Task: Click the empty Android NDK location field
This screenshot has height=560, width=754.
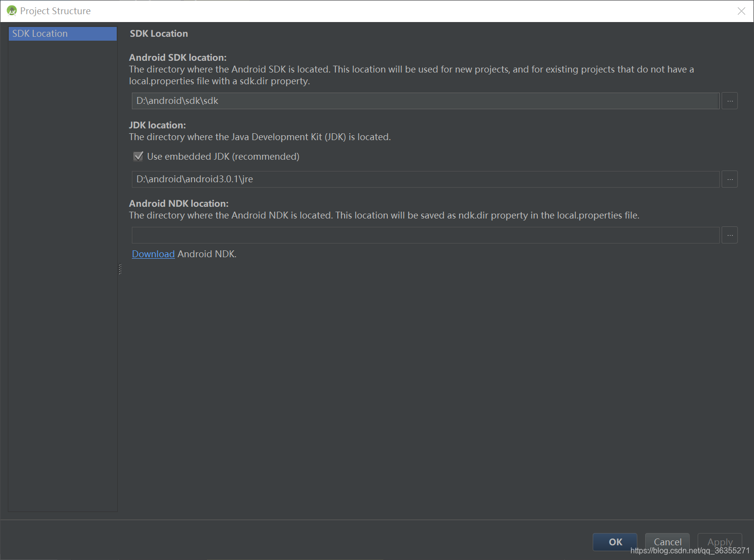Action: tap(425, 235)
